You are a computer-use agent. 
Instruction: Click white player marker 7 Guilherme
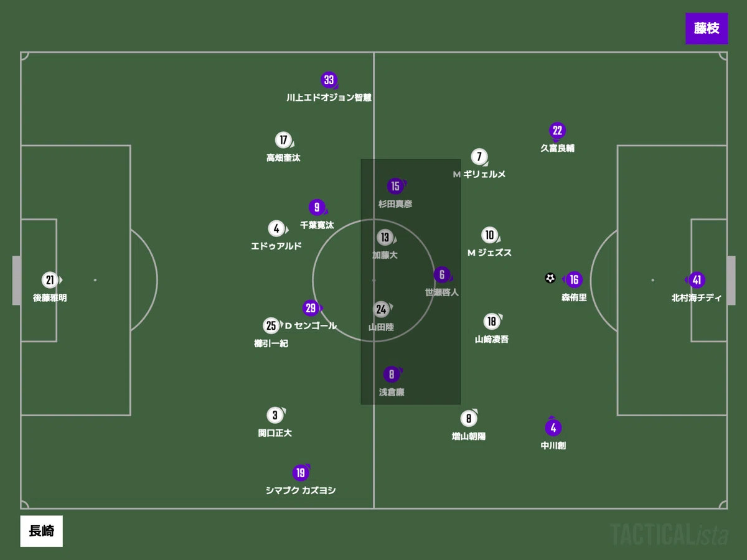click(479, 157)
